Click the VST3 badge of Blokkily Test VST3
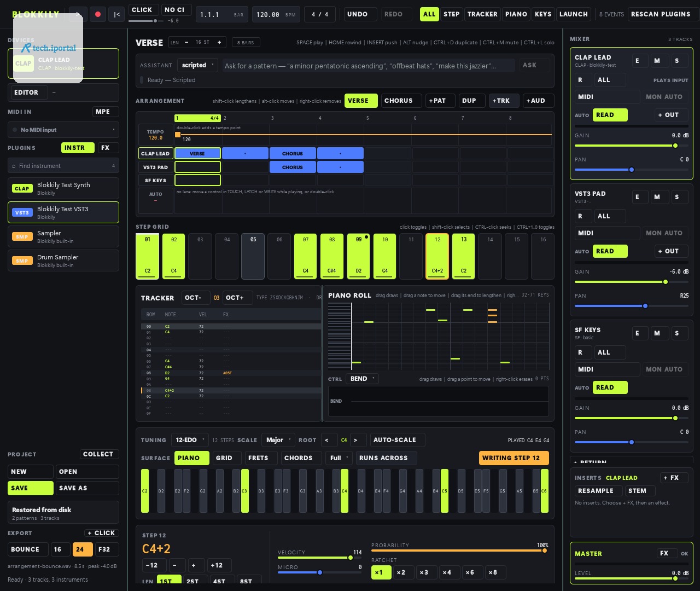700x591 pixels. coord(22,212)
